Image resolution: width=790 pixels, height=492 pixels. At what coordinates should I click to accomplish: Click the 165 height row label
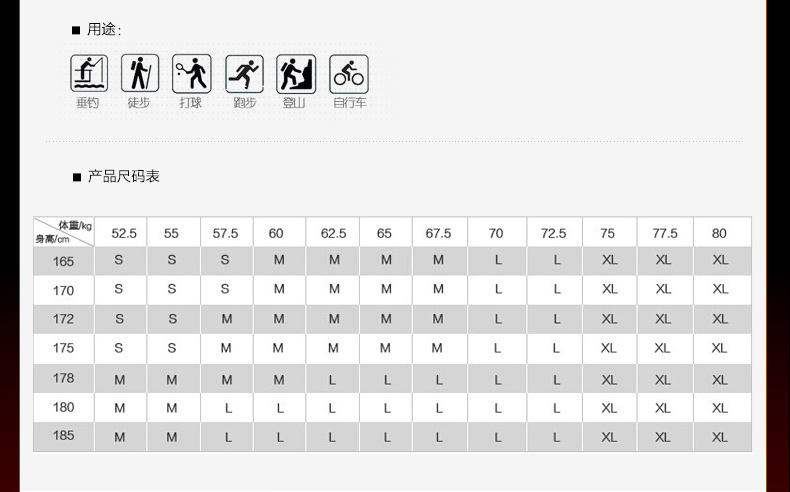[63, 261]
